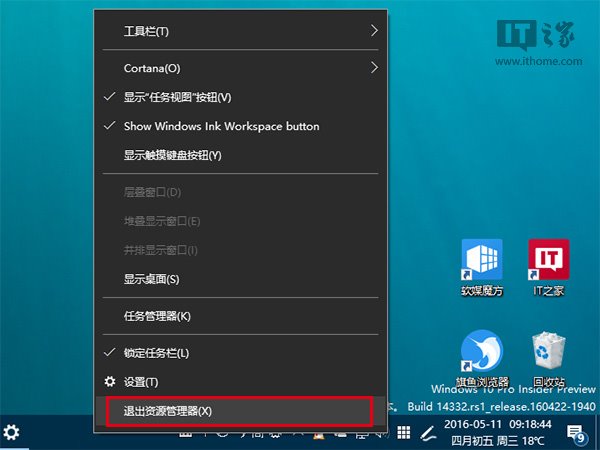Enable 显示触摸键盘按钮(Y) in the menu
Image resolution: width=600 pixels, height=450 pixels.
(x=172, y=155)
